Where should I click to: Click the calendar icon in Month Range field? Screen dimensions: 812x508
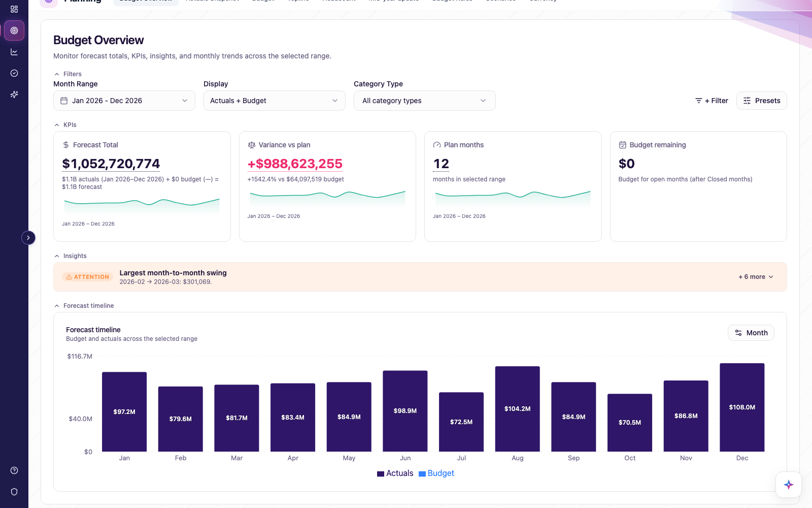pos(64,101)
